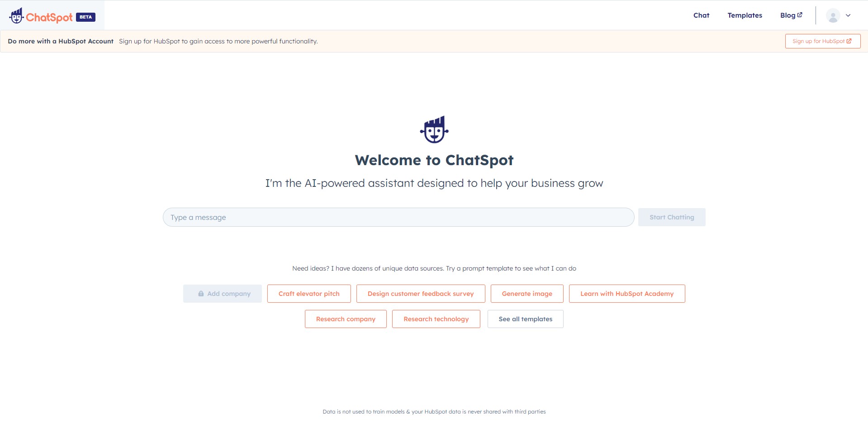The width and height of the screenshot is (868, 428).
Task: Choose the Research company template
Action: click(x=346, y=319)
